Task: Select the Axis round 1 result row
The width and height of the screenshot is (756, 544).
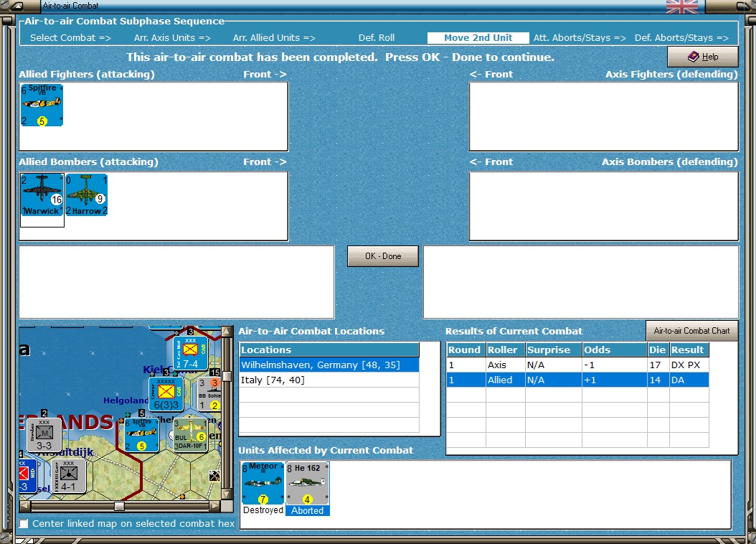Action: [577, 365]
